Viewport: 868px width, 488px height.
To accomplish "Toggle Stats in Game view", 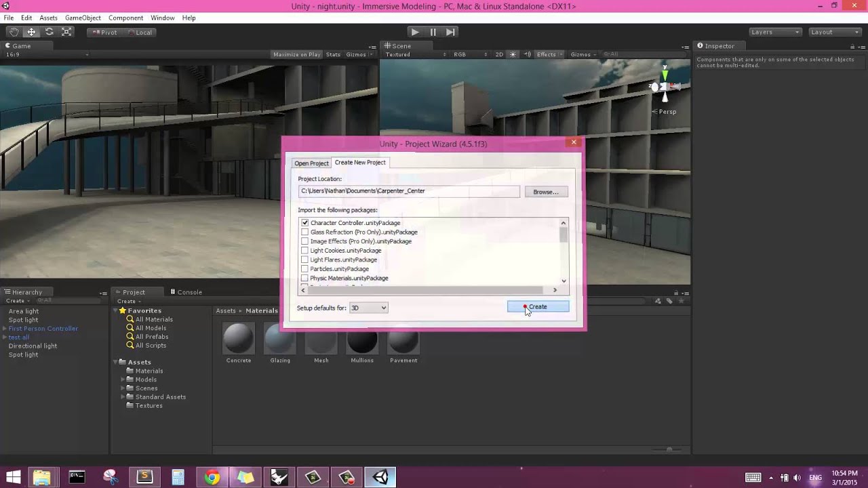I will pyautogui.click(x=333, y=54).
